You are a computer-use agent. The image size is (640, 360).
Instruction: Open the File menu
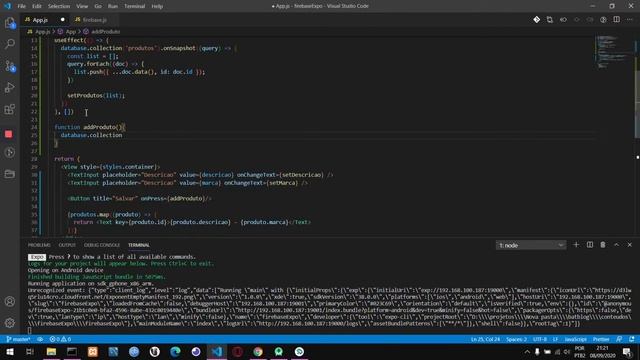(22, 6)
